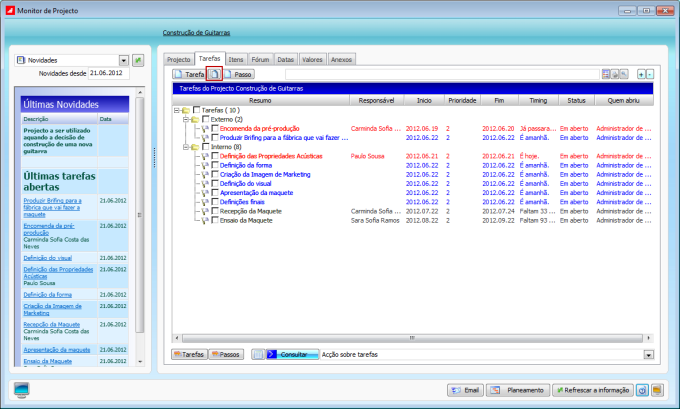Image resolution: width=680 pixels, height=409 pixels.
Task: Switch to the Valores tab
Action: coord(312,59)
